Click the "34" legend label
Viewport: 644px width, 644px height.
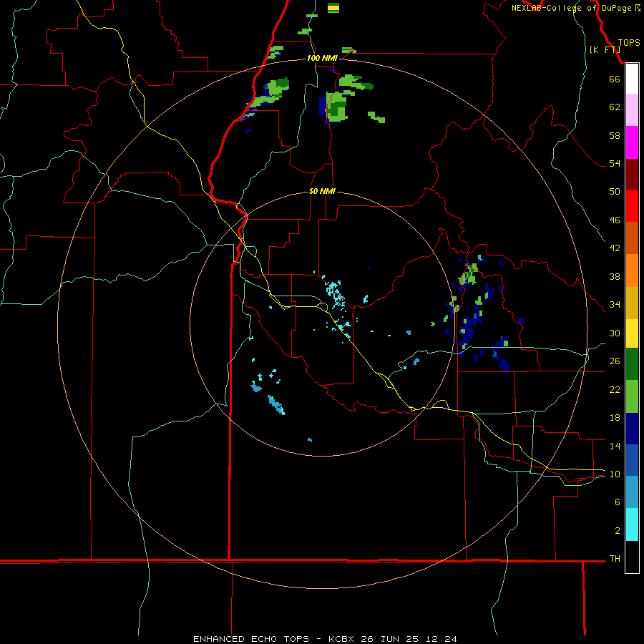[615, 305]
